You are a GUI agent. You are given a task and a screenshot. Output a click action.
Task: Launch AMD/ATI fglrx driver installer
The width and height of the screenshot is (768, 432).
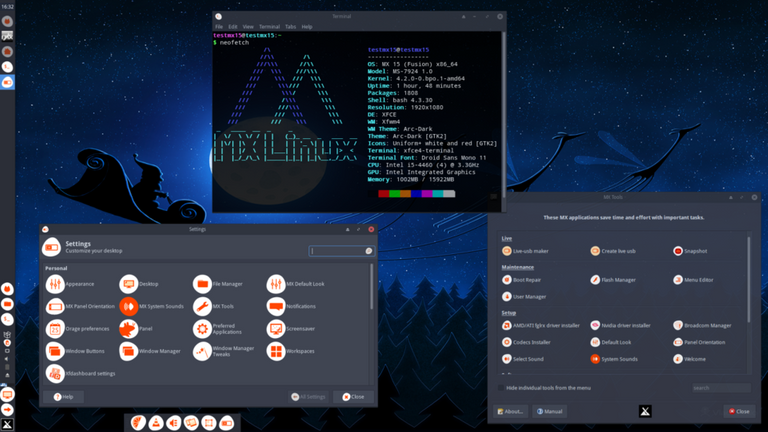541,325
